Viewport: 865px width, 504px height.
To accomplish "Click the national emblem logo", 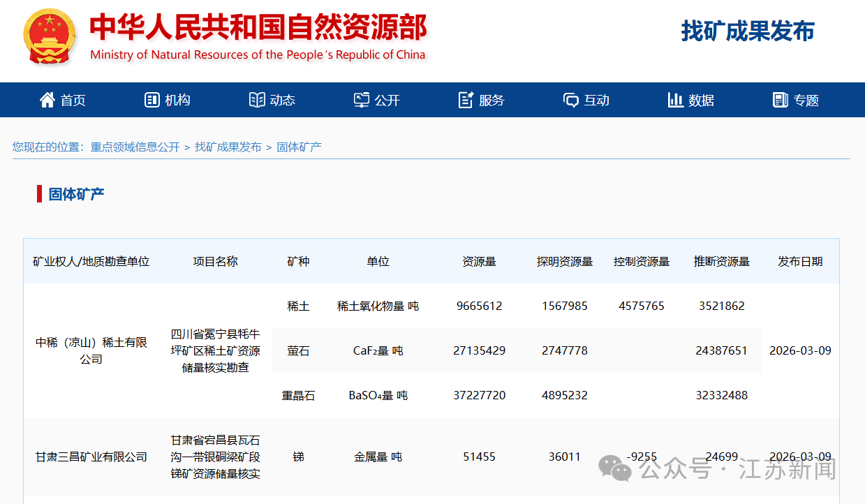I will click(50, 36).
